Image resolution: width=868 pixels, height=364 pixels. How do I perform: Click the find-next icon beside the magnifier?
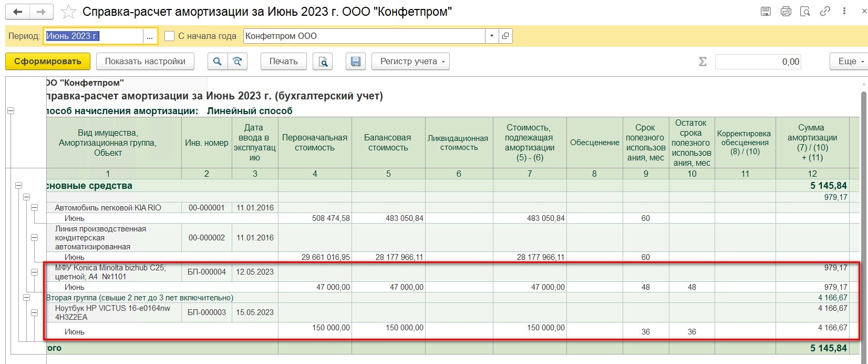pyautogui.click(x=237, y=62)
